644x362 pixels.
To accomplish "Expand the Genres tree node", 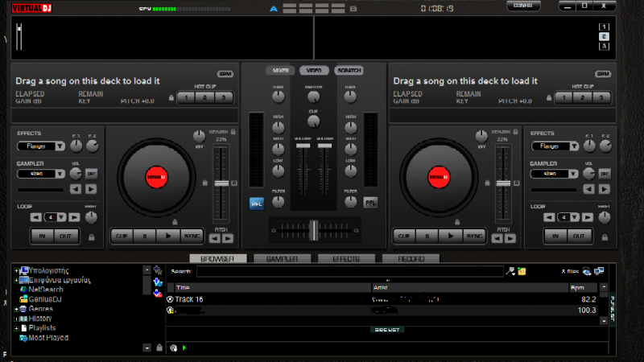I will [16, 309].
